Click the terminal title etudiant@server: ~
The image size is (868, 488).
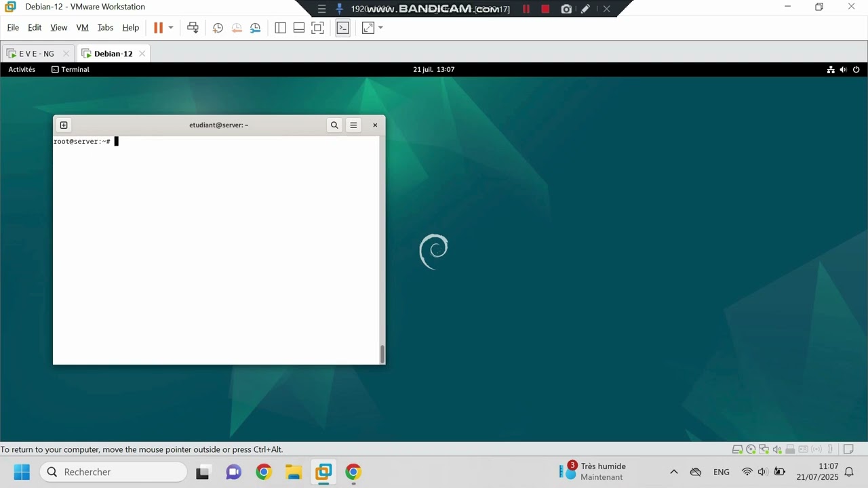(219, 125)
